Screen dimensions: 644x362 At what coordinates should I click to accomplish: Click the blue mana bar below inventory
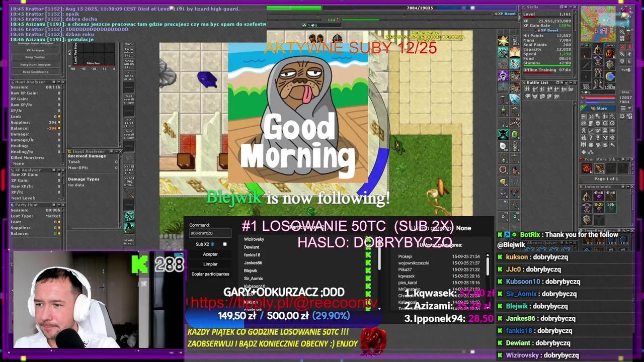(x=600, y=102)
